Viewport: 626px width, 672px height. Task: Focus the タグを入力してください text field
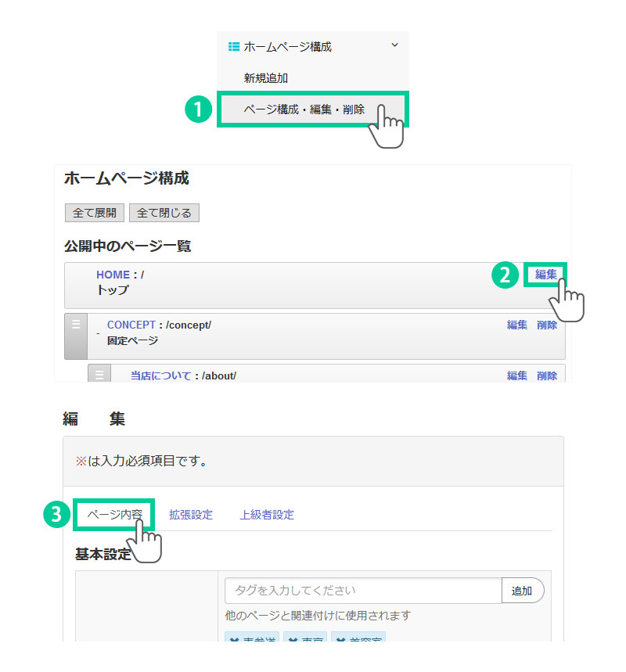point(363,591)
